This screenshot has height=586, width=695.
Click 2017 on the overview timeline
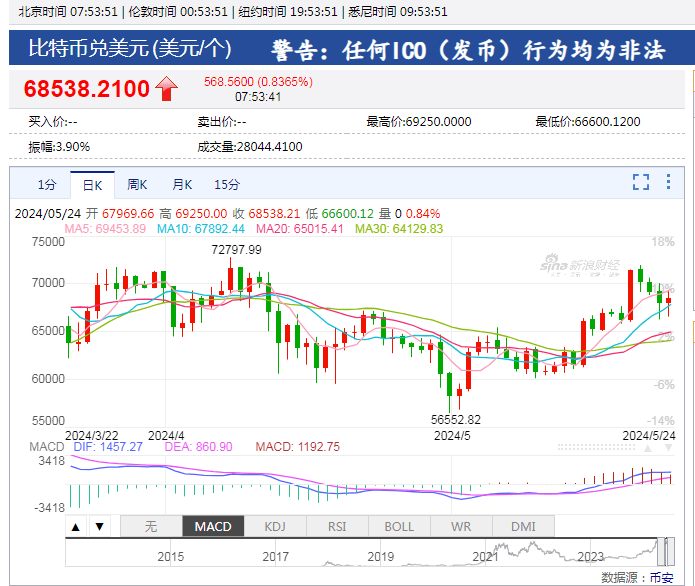(276, 557)
